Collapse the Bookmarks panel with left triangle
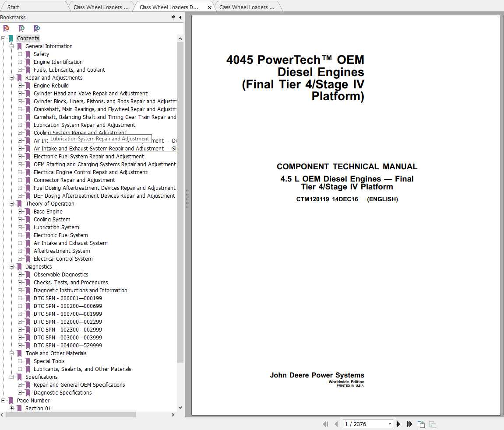The image size is (504, 430). pyautogui.click(x=180, y=17)
